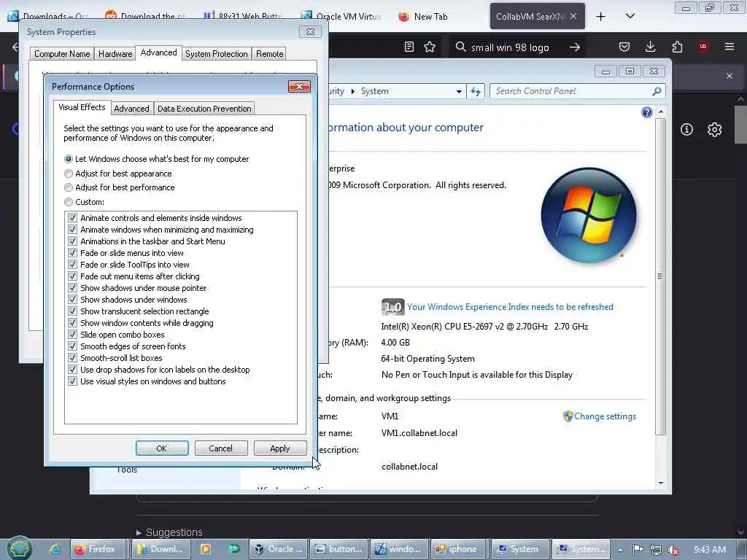Image resolution: width=747 pixels, height=560 pixels.
Task: Click Change settings link
Action: [x=605, y=416]
